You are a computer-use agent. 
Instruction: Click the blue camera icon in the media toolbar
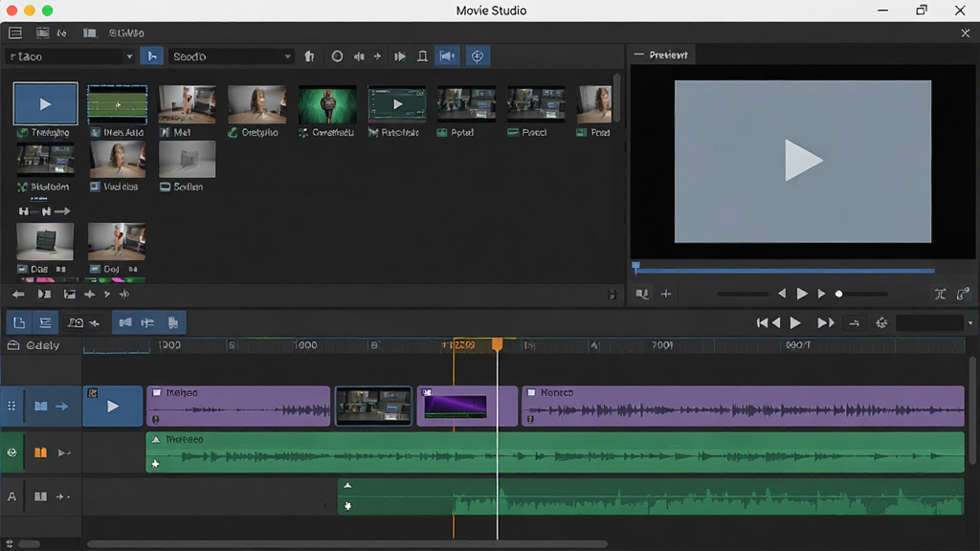click(x=447, y=56)
